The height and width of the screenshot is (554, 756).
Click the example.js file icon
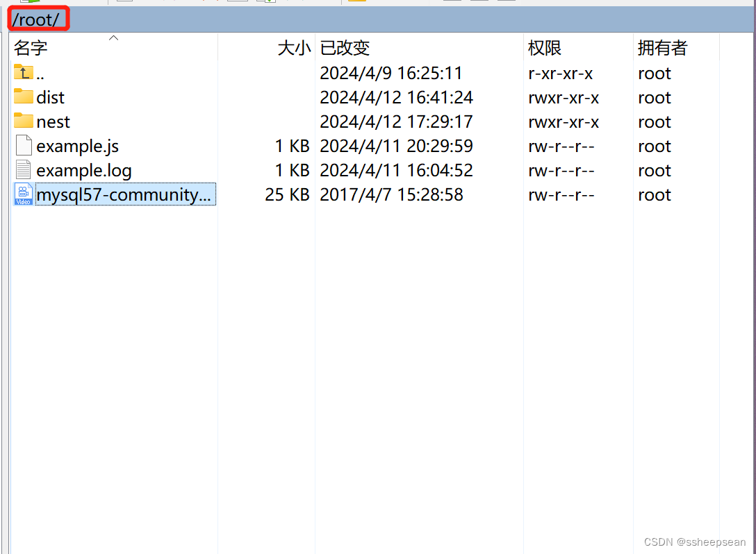point(24,145)
